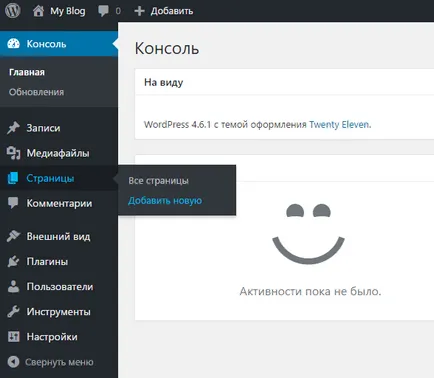Open the Плагины menu
This screenshot has width=434, height=378.
pyautogui.click(x=59, y=261)
